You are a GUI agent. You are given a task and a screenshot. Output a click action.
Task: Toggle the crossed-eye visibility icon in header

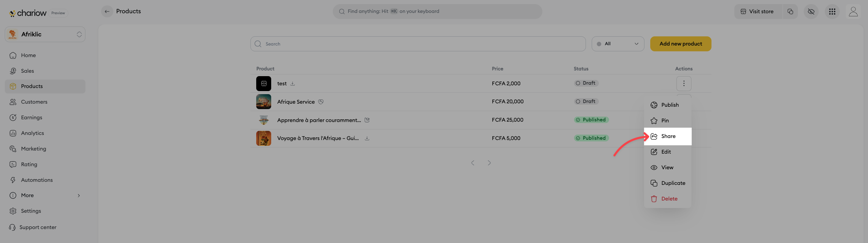point(811,12)
